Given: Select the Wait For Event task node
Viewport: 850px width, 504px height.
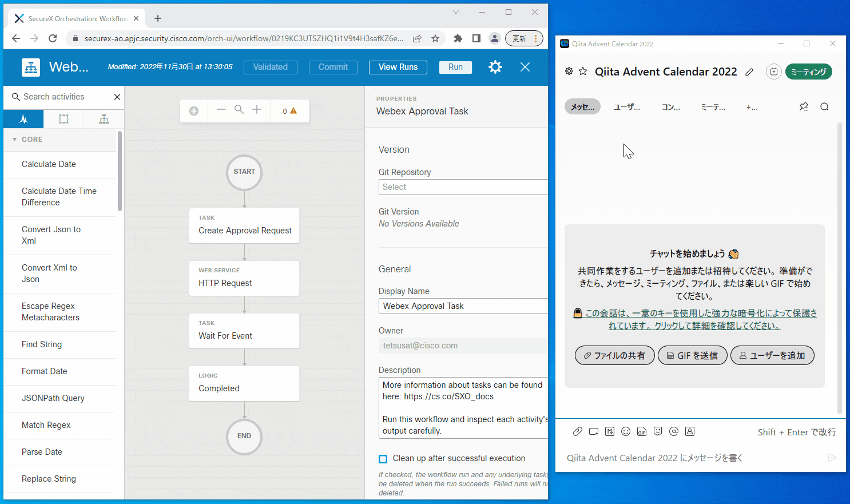Looking at the screenshot, I should (244, 331).
